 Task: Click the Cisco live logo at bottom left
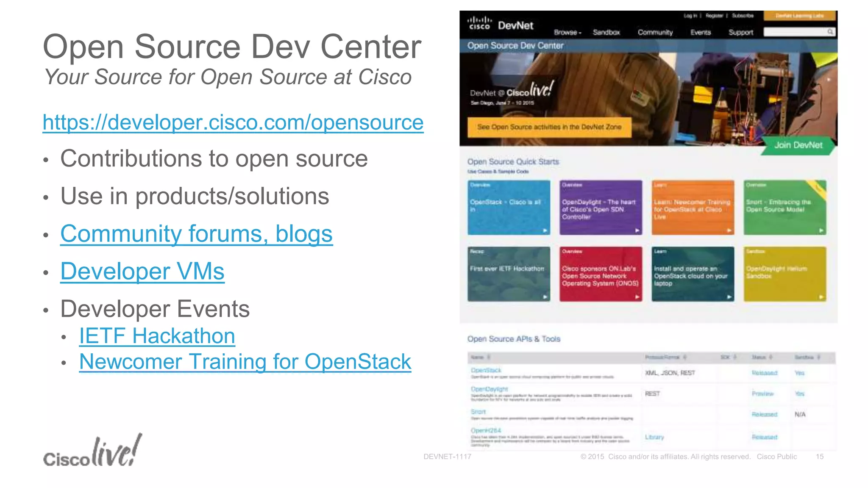[x=92, y=452]
